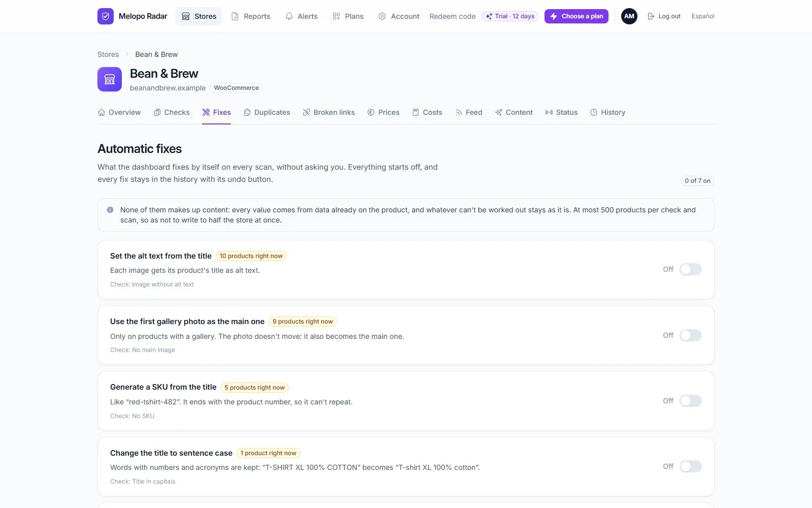Open the Feed tab
The width and height of the screenshot is (812, 508).
469,112
